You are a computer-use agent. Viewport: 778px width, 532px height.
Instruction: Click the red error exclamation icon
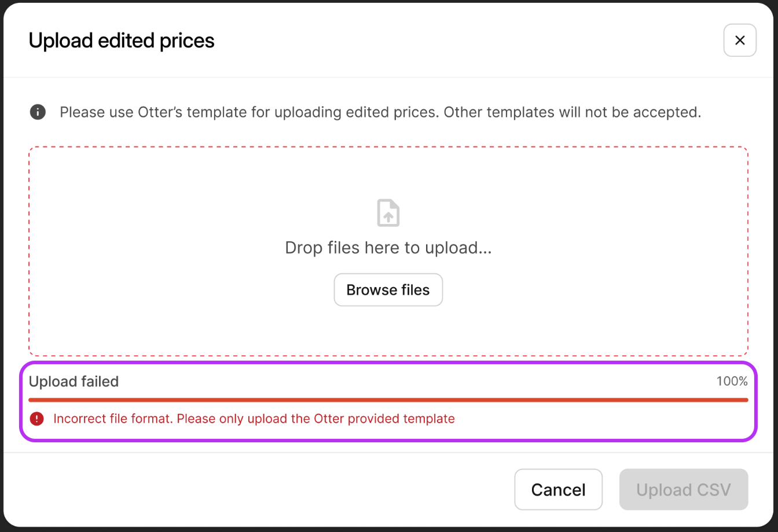tap(37, 419)
